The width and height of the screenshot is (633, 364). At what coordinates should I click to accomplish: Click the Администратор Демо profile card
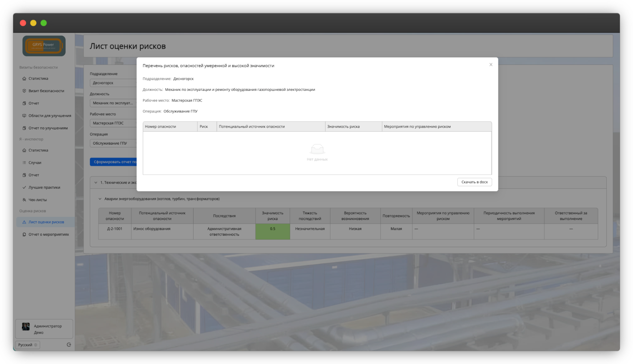pyautogui.click(x=44, y=329)
